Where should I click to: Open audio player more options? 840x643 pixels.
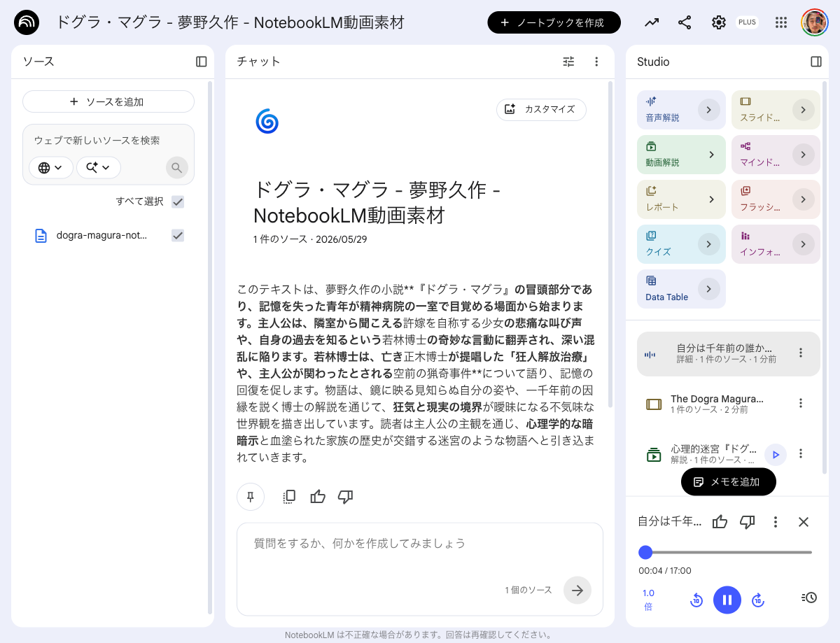pos(776,522)
